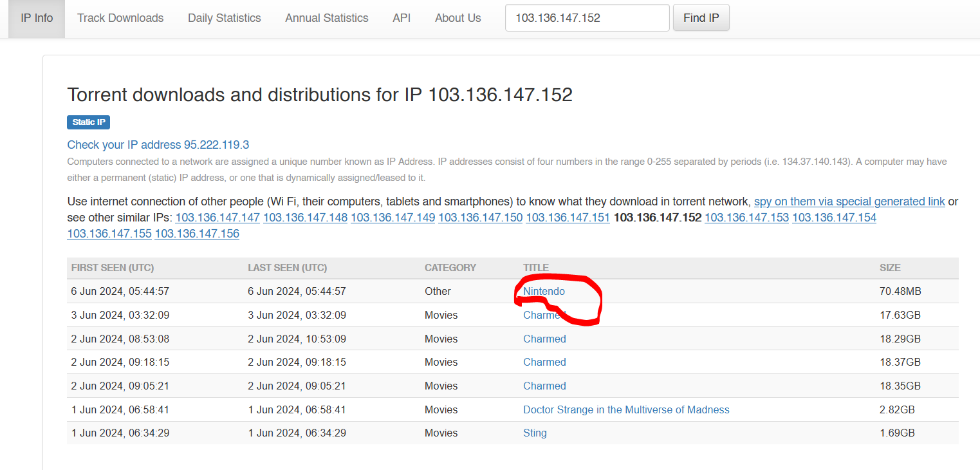Open spy on them via special generated link
Image resolution: width=980 pixels, height=470 pixels.
[x=849, y=202]
